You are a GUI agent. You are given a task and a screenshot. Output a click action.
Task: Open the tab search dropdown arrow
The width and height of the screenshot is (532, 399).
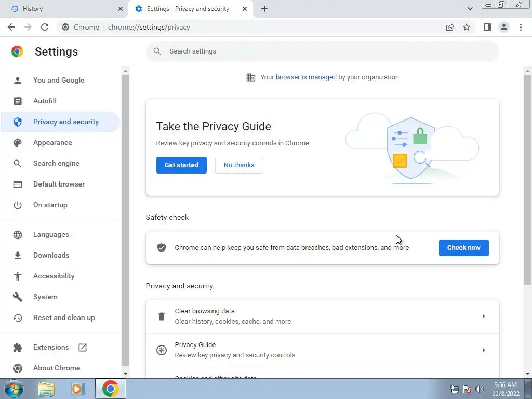[x=470, y=9]
